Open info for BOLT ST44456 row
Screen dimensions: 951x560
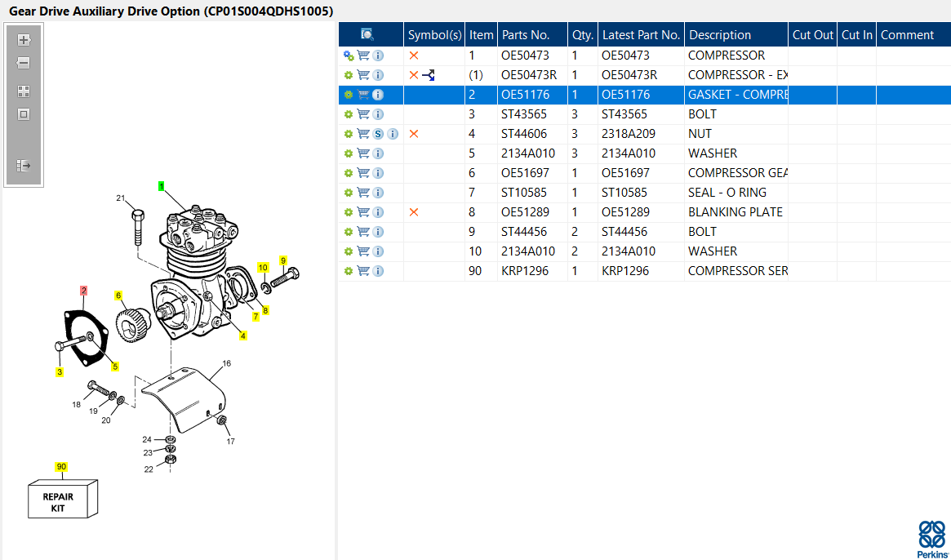coord(378,232)
